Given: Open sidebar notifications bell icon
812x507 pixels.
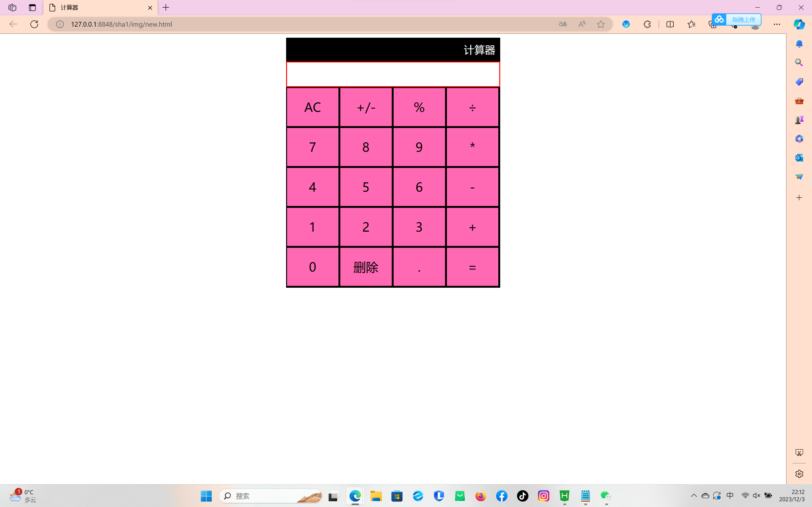Looking at the screenshot, I should [799, 44].
